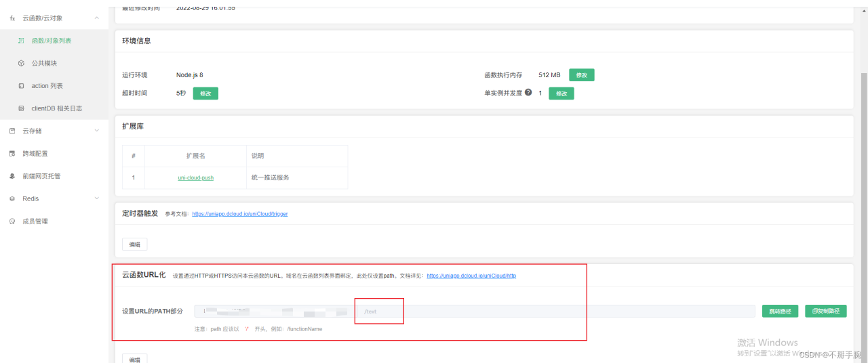Click the help question mark next to 单实例并发度

[528, 93]
